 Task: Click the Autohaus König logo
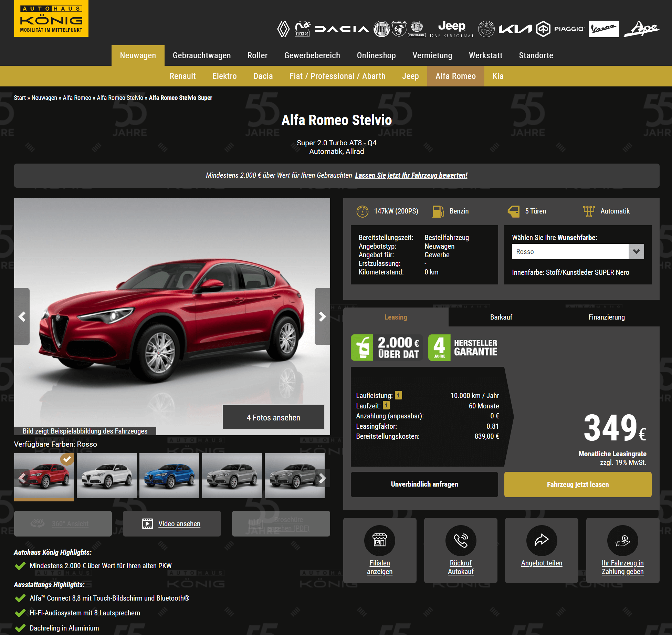51,18
